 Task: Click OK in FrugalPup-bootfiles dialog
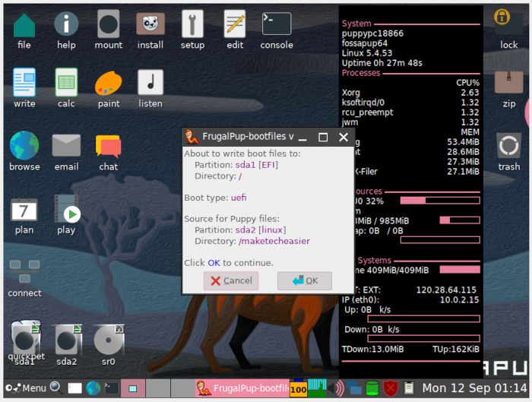305,281
